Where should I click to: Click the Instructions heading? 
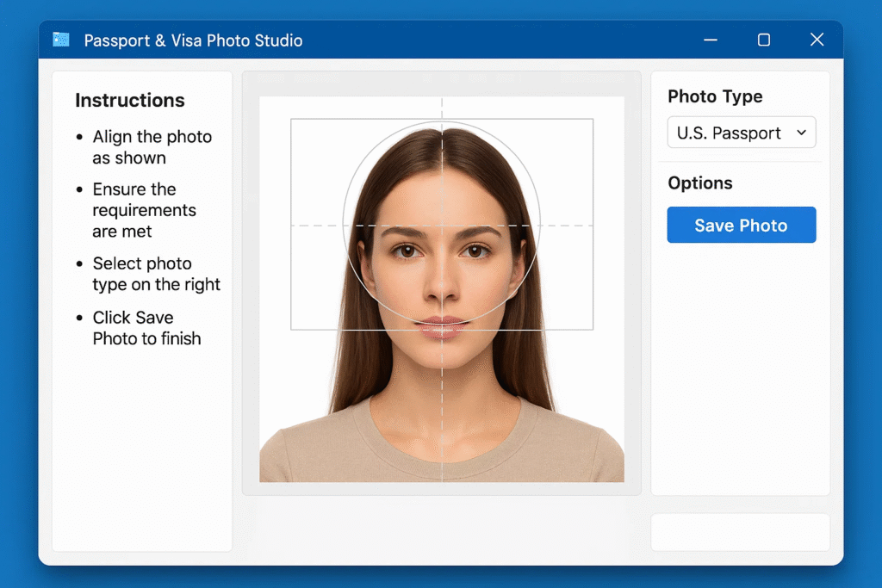coord(129,101)
